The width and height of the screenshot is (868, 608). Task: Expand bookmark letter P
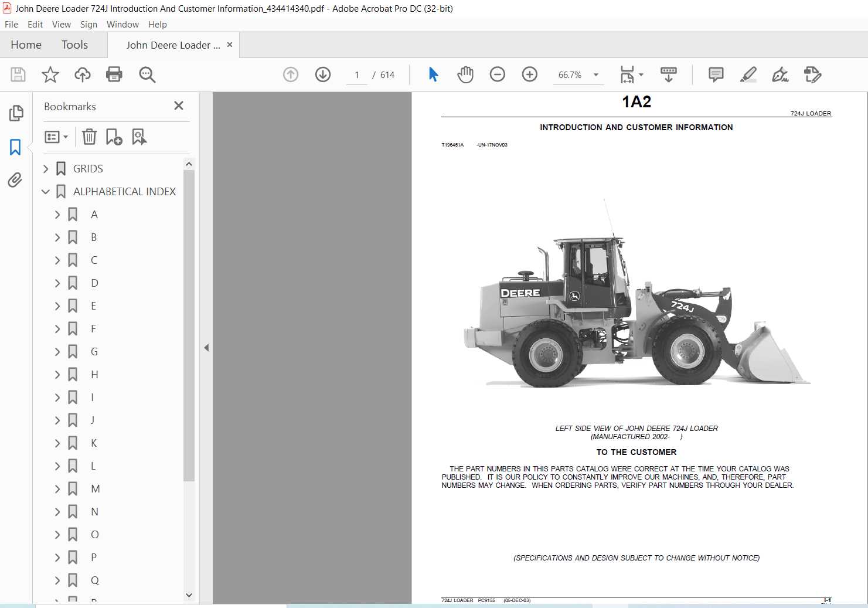57,558
